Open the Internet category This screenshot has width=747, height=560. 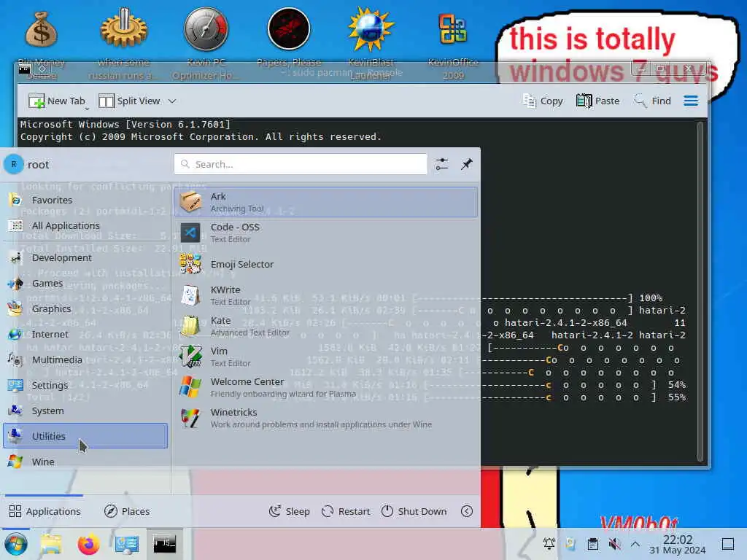[86, 334]
